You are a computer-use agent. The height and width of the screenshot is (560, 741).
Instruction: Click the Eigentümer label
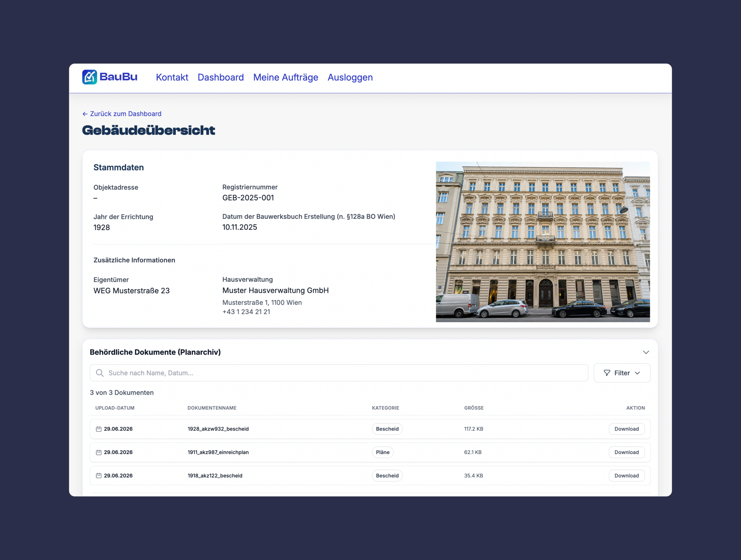tap(111, 280)
